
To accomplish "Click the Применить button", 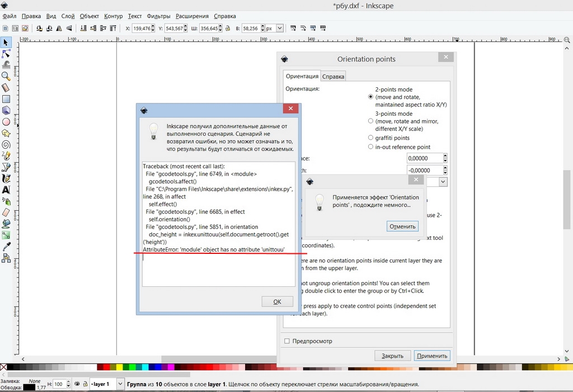I will click(x=432, y=356).
